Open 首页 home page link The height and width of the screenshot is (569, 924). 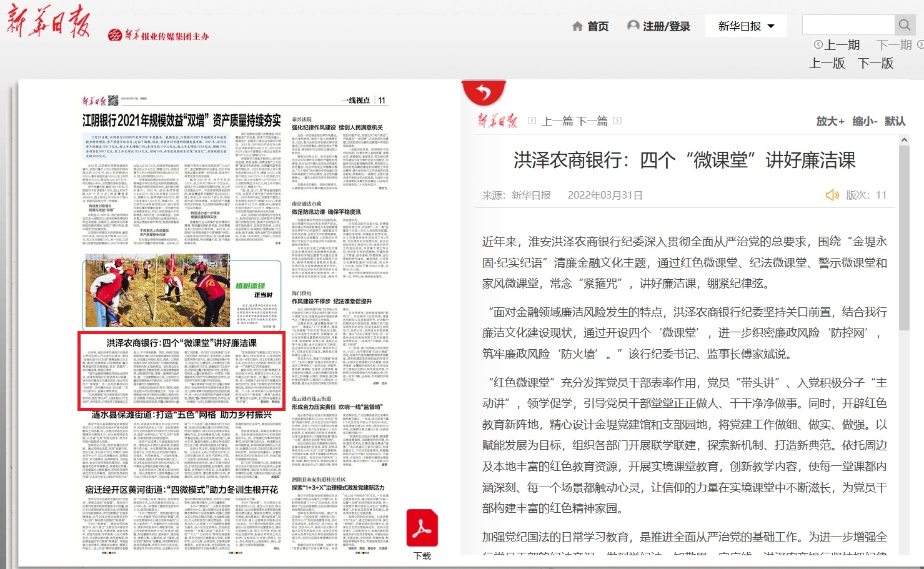click(x=598, y=26)
